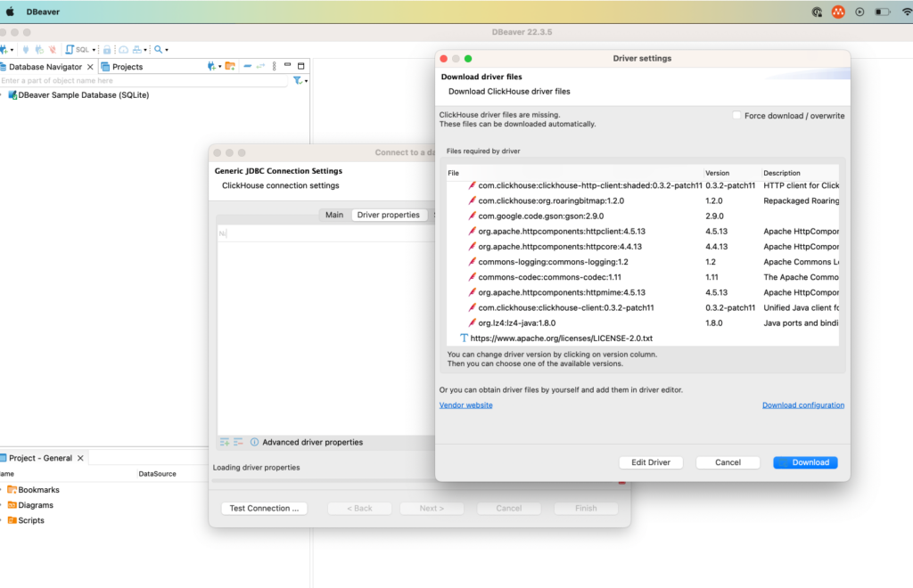This screenshot has width=913, height=588.
Task: Expand the Search icon dropdown arrow
Action: coord(167,50)
